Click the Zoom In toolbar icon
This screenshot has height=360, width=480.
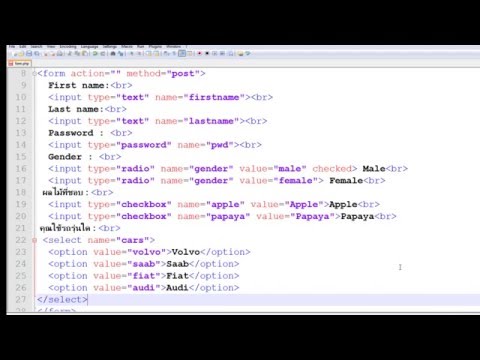[x=132, y=53]
